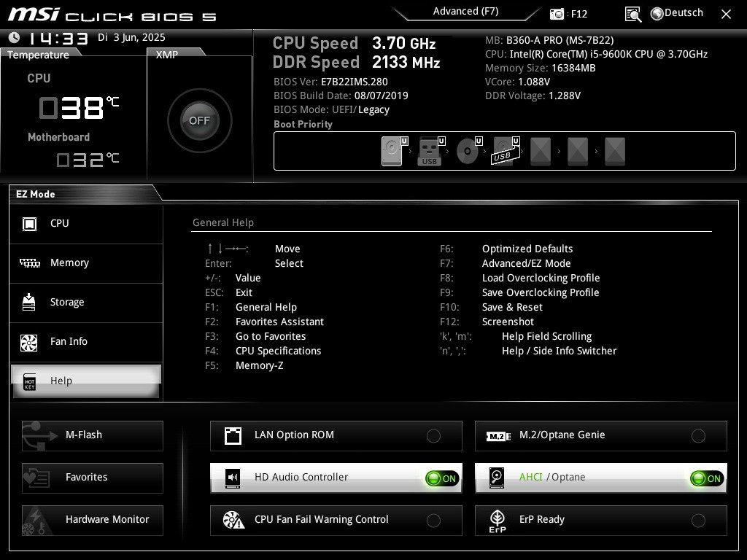Click the CPU Speed 3.70 GHz value
This screenshot has width=747, height=560.
coord(403,43)
